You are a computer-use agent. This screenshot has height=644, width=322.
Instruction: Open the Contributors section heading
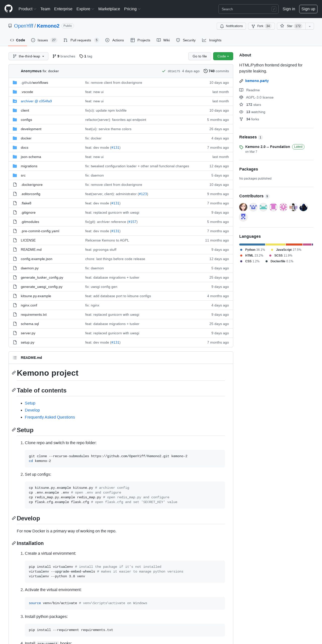click(x=254, y=196)
